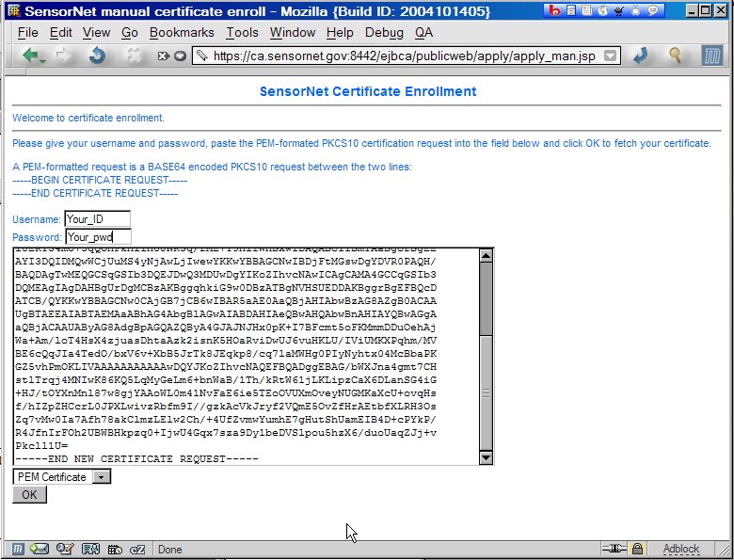
Task: Click the security padlock icon
Action: pyautogui.click(x=637, y=549)
